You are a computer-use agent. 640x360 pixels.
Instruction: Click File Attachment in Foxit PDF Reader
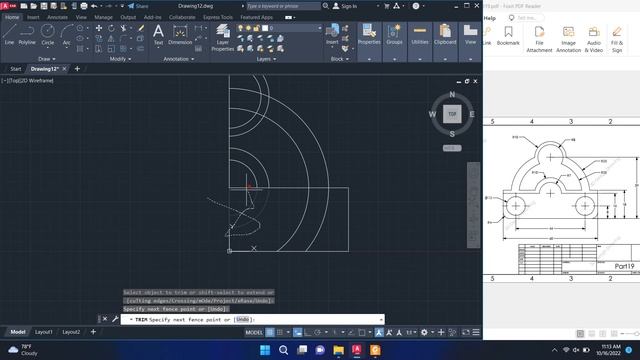[539, 39]
